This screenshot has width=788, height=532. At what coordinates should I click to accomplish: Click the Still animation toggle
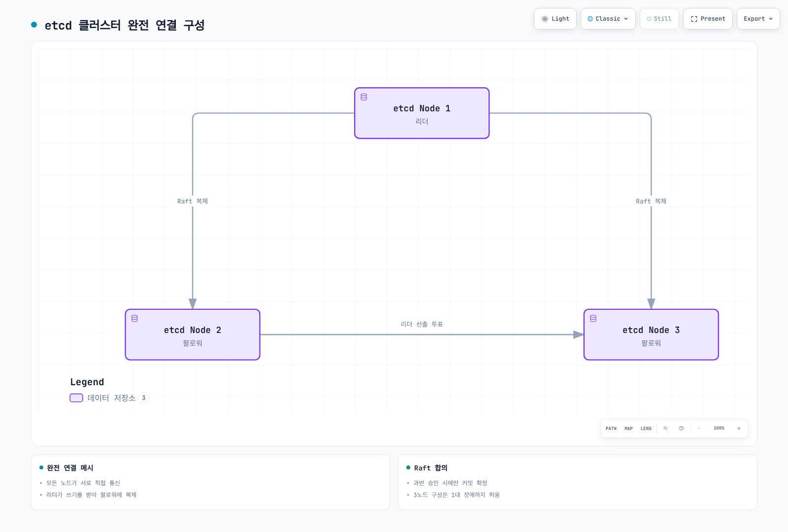pyautogui.click(x=659, y=19)
